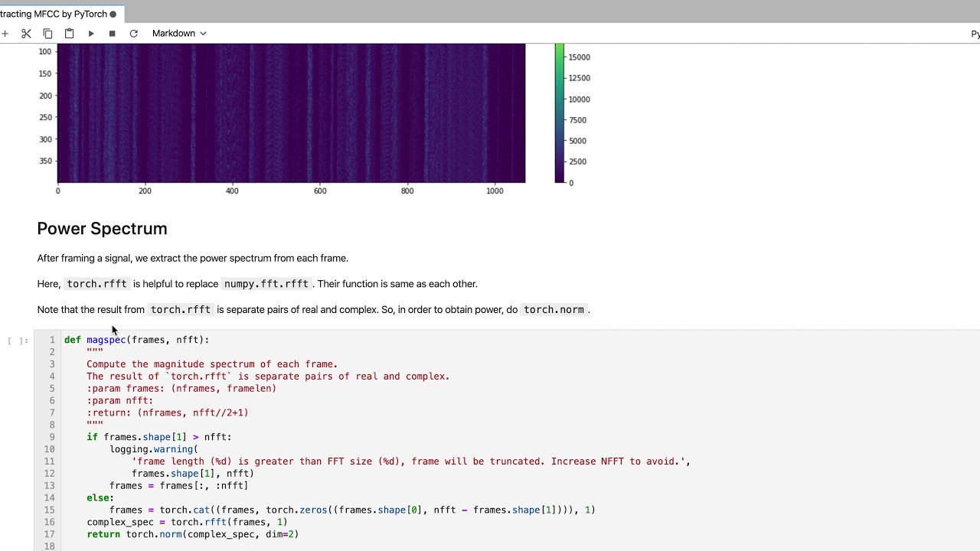The height and width of the screenshot is (551, 980).
Task: Insert a new cell with the plus icon
Action: tap(5, 34)
